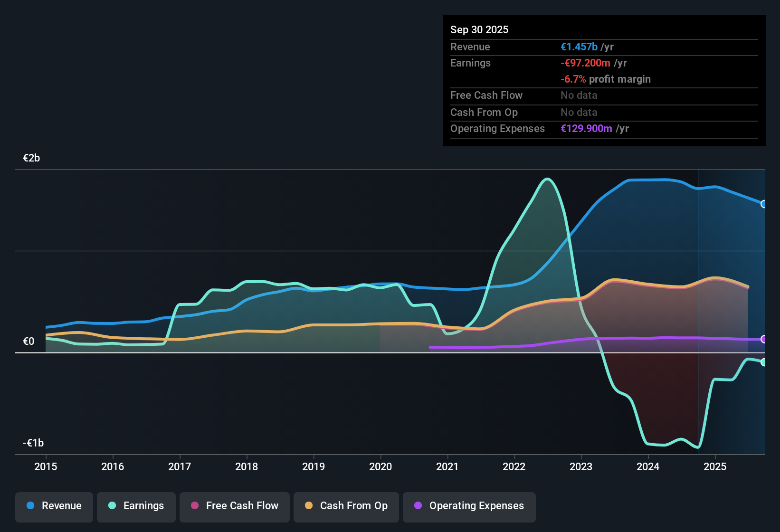This screenshot has width=780, height=532.
Task: Select the blue Revenue legend dot
Action: pyautogui.click(x=29, y=506)
